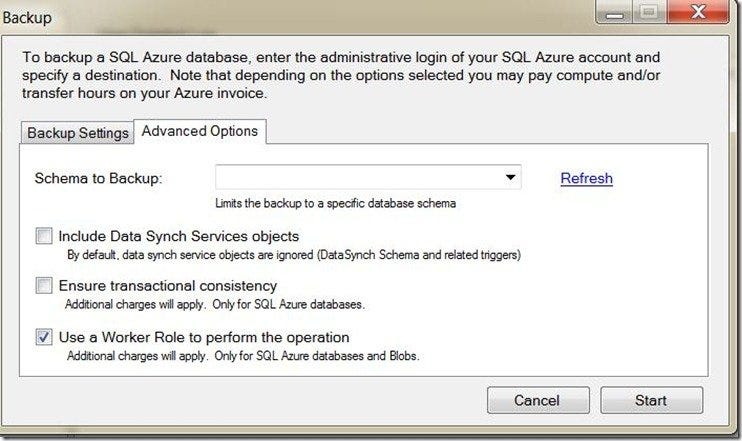Viewport: 742px width, 441px height.
Task: Click the 'Only for SQL Azure databases and Blobs' note
Action: pyautogui.click(x=317, y=356)
